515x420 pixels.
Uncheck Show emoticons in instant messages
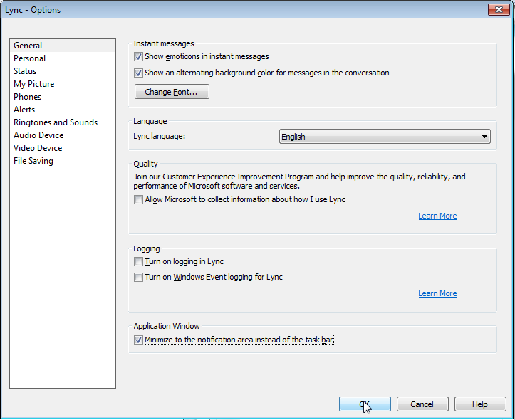(138, 57)
